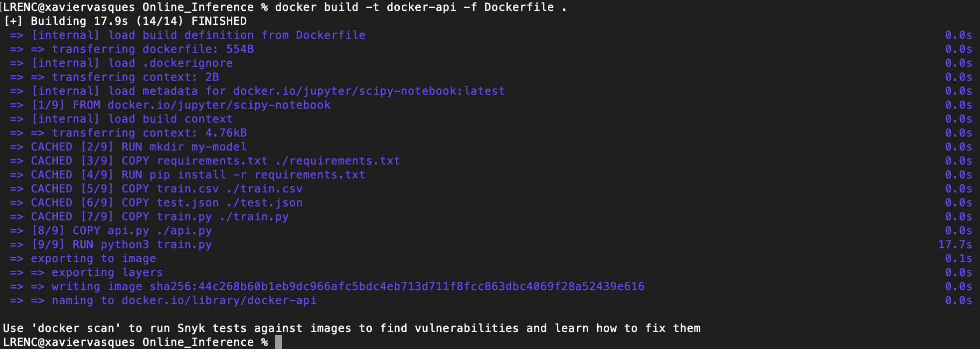This screenshot has width=980, height=349.
Task: Click the 17.7s duration value
Action: tap(955, 245)
